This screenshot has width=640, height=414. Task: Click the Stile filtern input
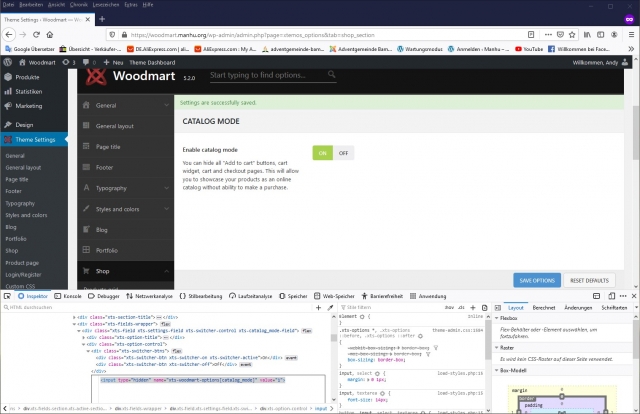pos(390,307)
